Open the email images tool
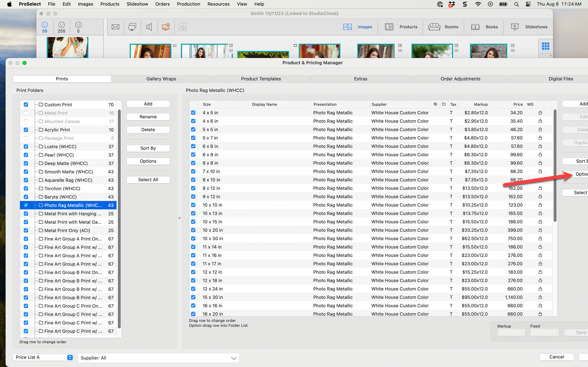Viewport: 588px width, 367px height. (x=115, y=27)
